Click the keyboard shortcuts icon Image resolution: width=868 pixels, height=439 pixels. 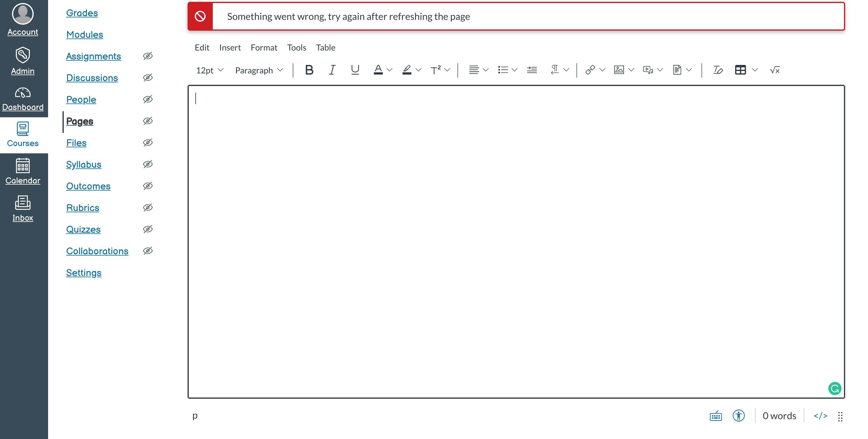click(715, 416)
